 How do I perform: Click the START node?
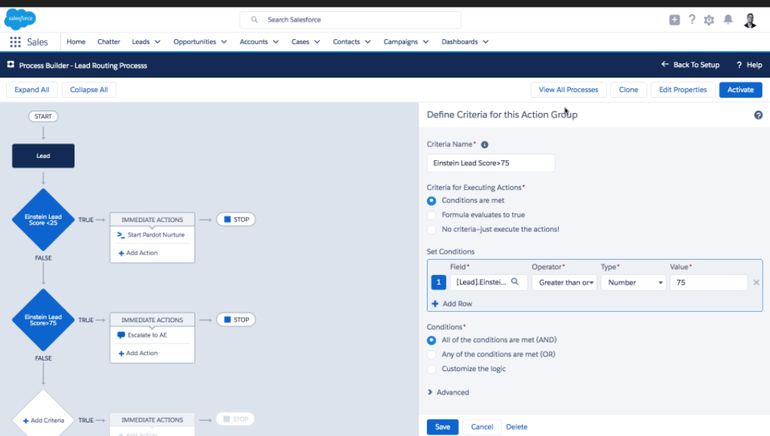click(43, 116)
